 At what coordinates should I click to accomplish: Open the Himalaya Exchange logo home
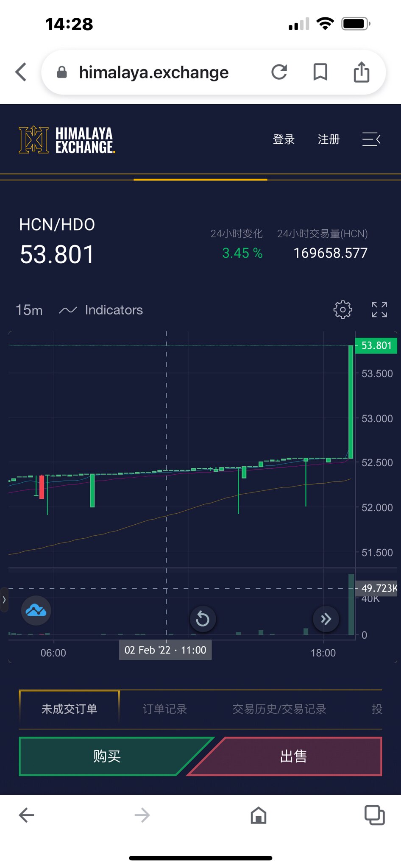coord(67,140)
